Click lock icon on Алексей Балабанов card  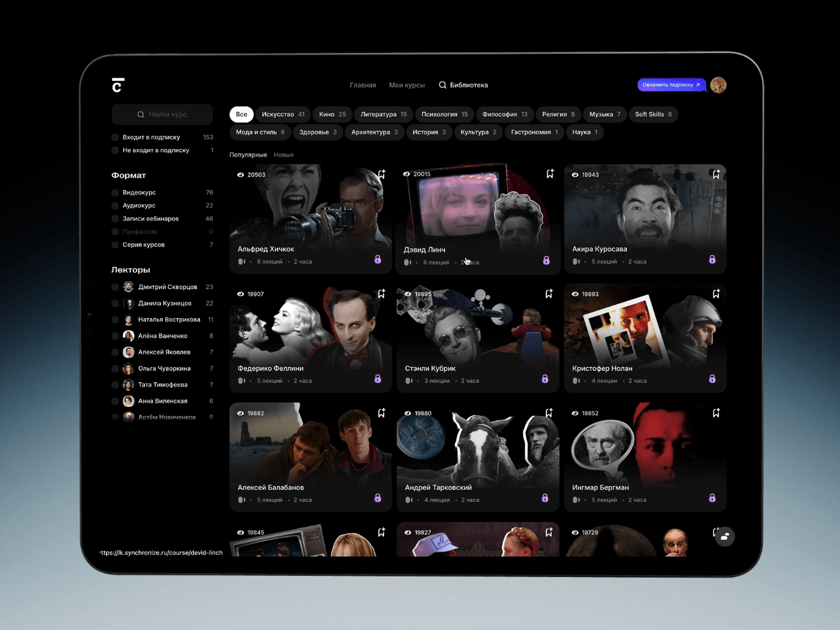377,498
